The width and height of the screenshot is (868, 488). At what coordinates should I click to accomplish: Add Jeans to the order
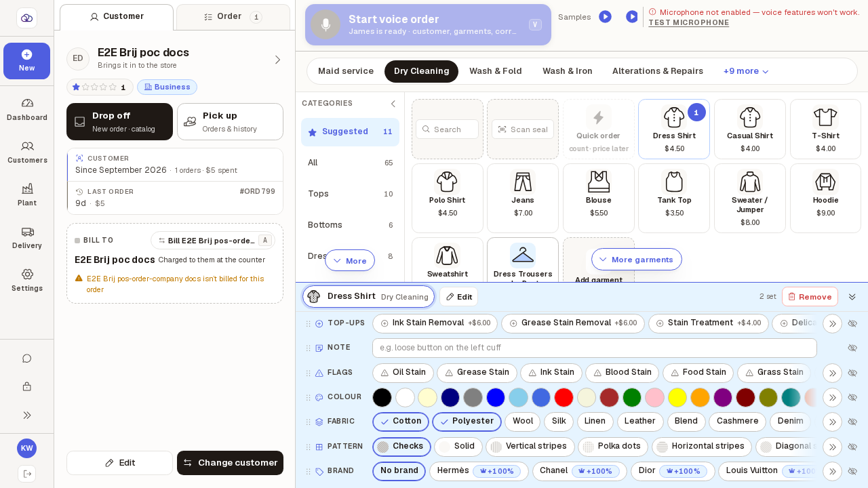click(523, 198)
